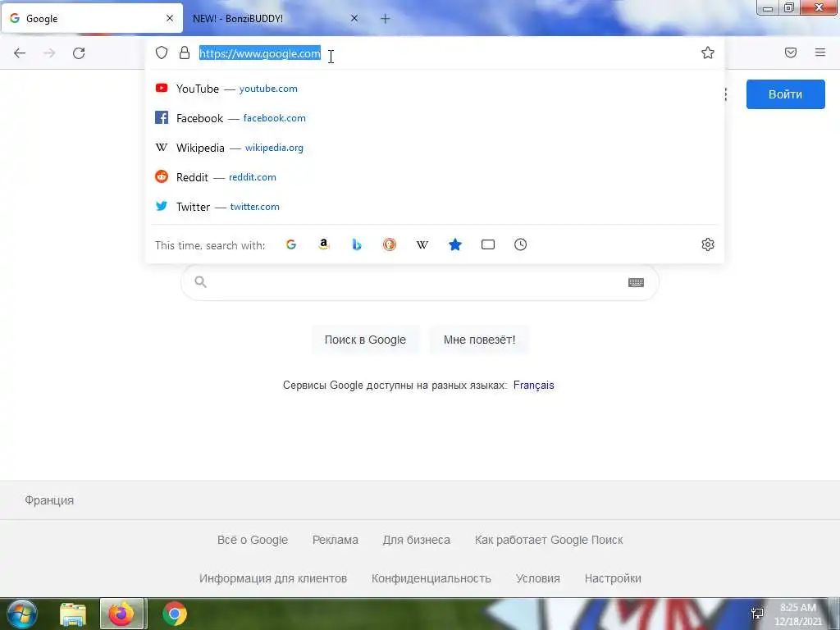This screenshot has height=630, width=840.
Task: Reload the current page
Action: tap(79, 53)
